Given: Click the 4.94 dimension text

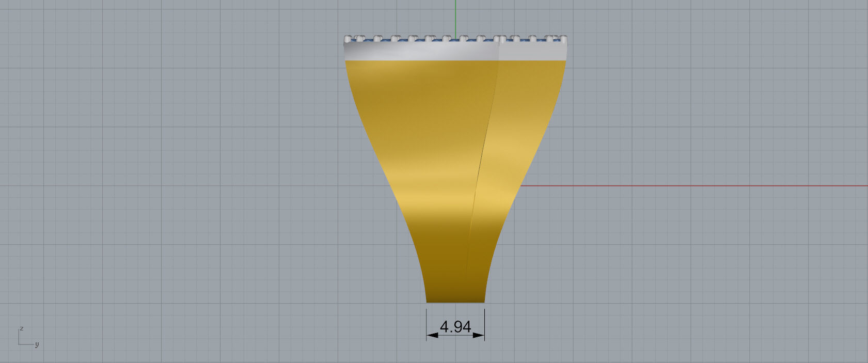Looking at the screenshot, I should [455, 326].
